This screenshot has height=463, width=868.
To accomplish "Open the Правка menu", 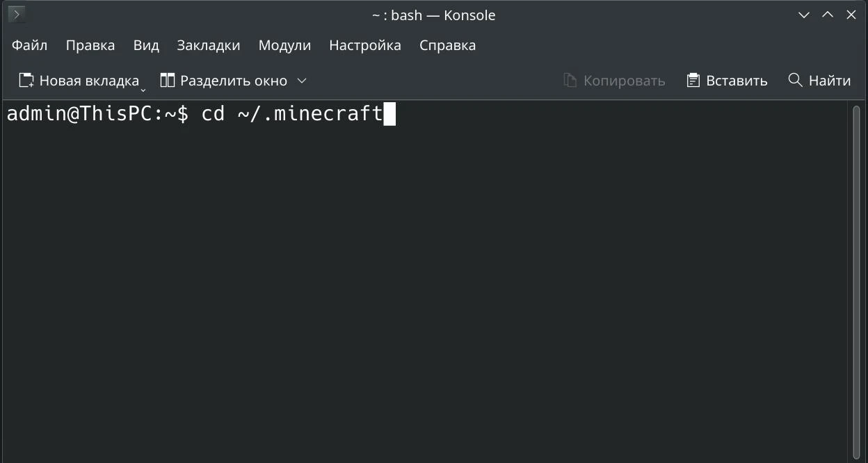I will 90,45.
